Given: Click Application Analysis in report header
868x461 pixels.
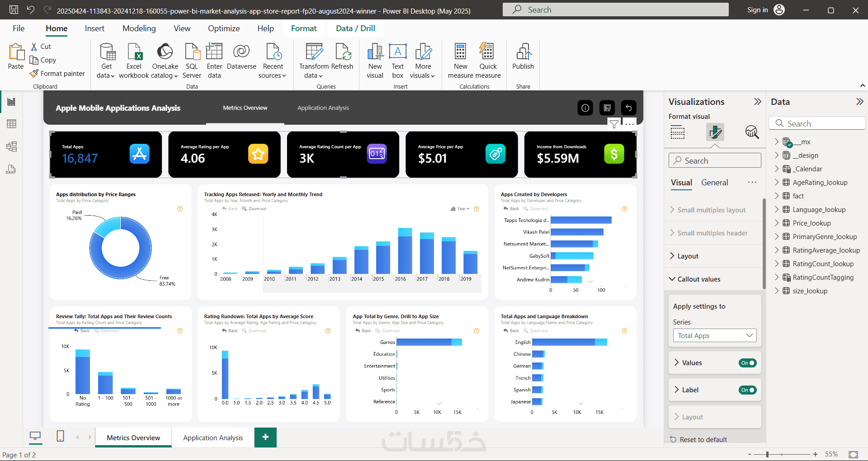Looking at the screenshot, I should (x=323, y=108).
